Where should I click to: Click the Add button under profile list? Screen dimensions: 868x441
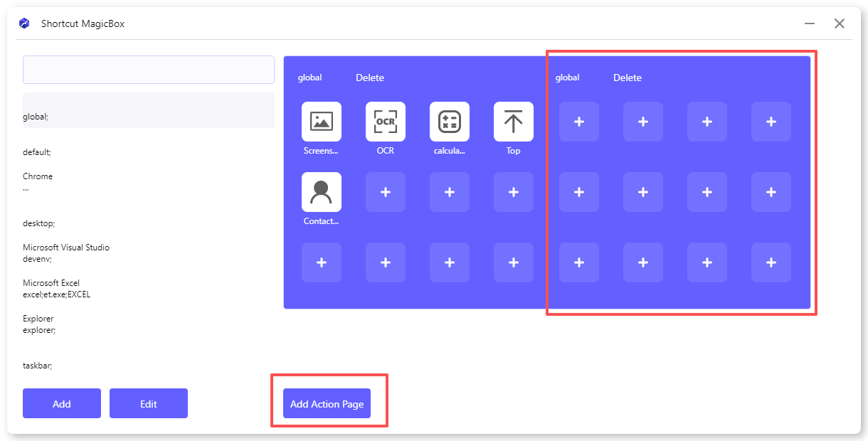point(62,403)
